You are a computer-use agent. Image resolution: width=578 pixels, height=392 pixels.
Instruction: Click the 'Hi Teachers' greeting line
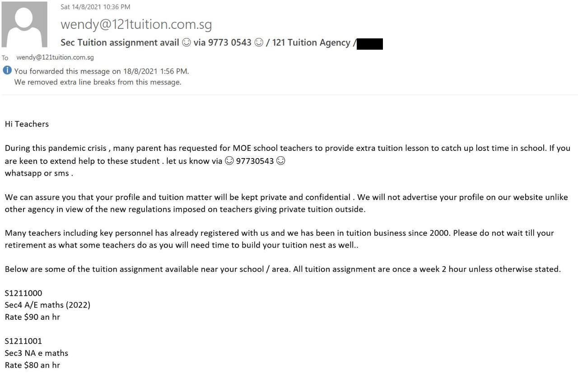[x=27, y=124]
